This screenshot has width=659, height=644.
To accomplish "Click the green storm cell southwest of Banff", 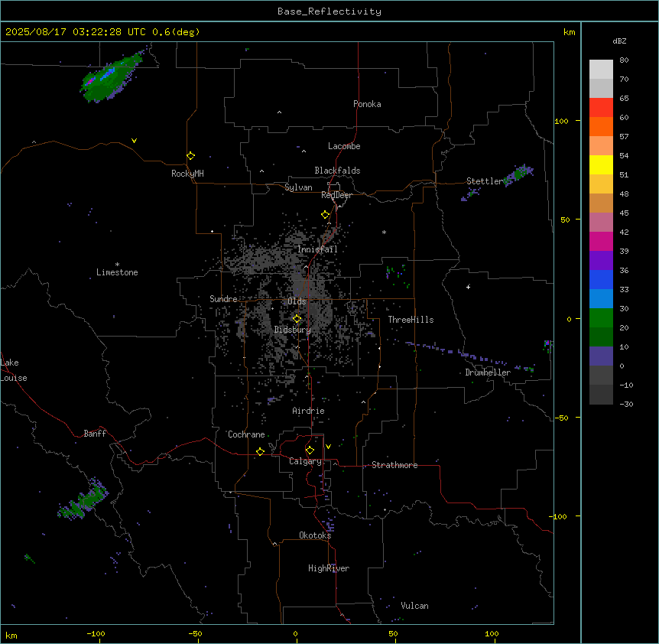I will [83, 499].
